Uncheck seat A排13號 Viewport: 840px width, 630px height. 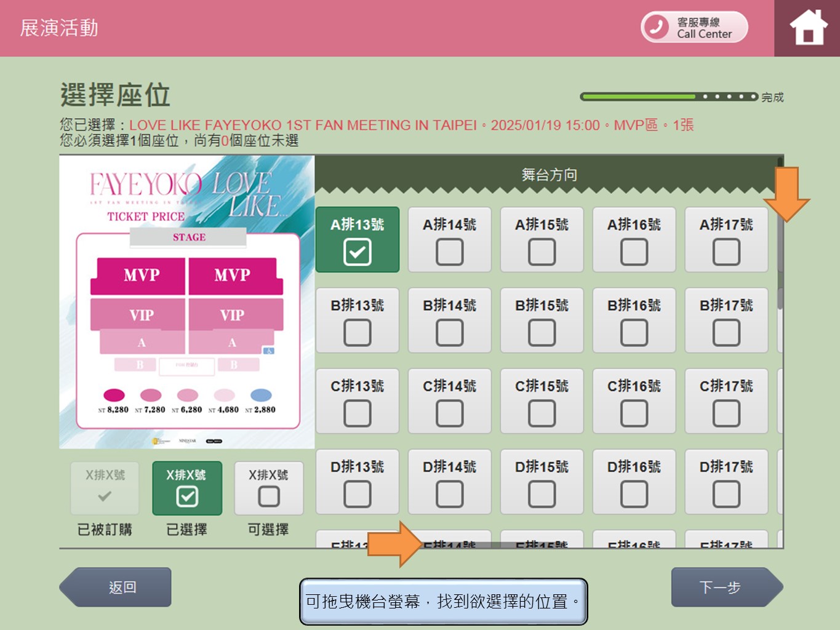click(357, 252)
